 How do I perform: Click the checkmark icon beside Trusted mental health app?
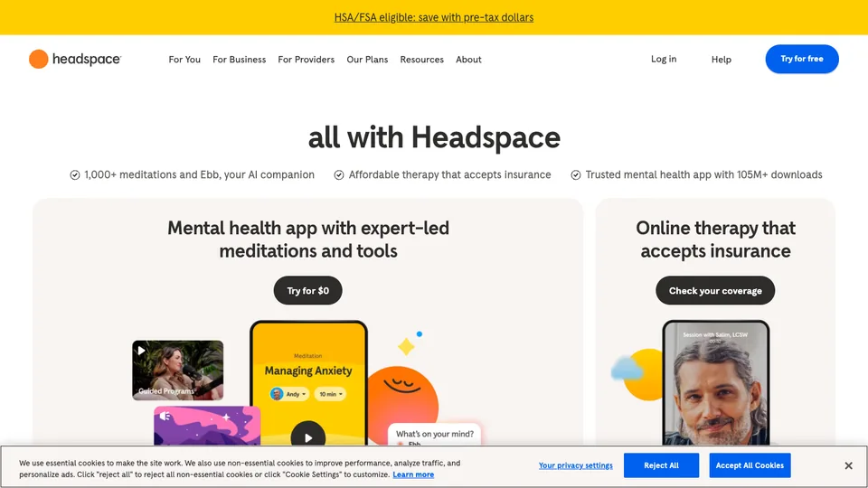pyautogui.click(x=576, y=174)
